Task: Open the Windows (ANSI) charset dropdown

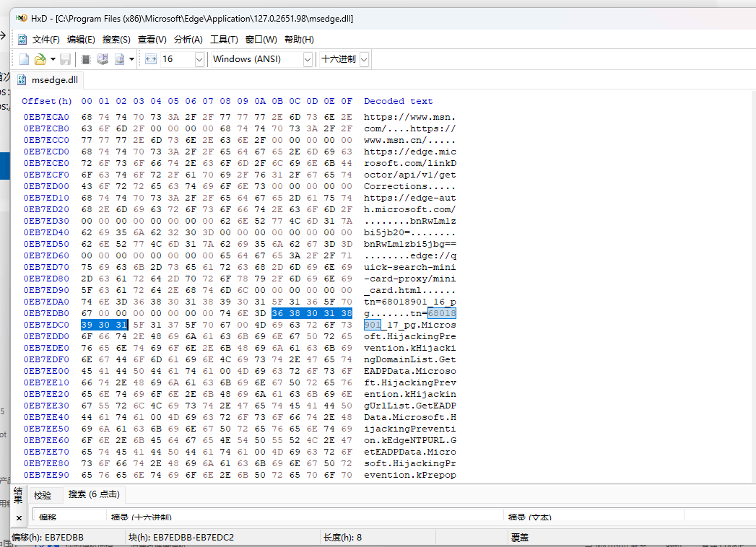Action: pos(307,59)
